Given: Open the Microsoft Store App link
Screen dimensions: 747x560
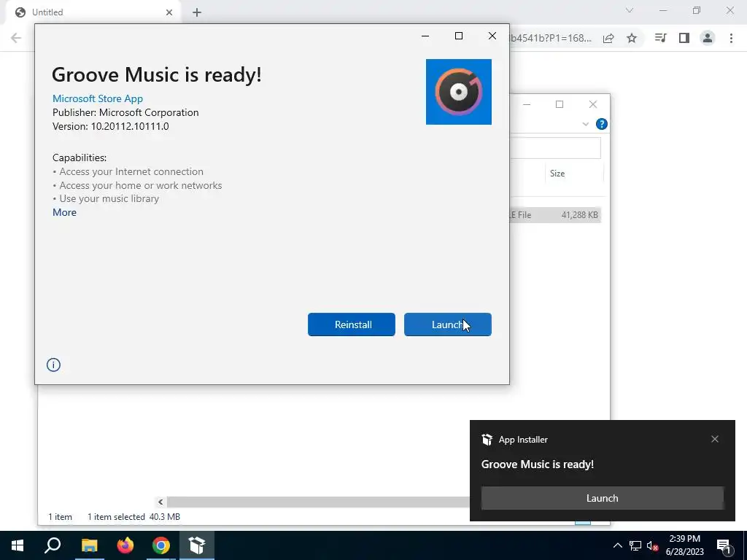Looking at the screenshot, I should click(98, 98).
